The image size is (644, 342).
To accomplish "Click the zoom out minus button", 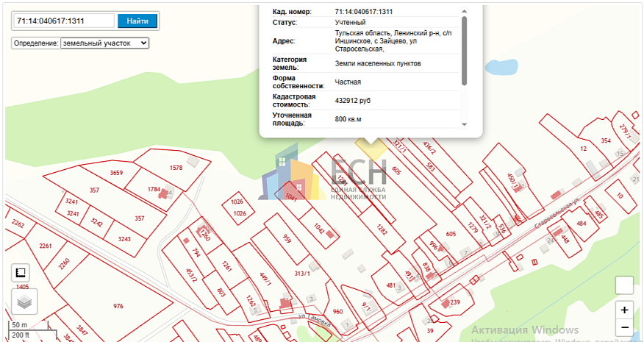I will tap(625, 327).
